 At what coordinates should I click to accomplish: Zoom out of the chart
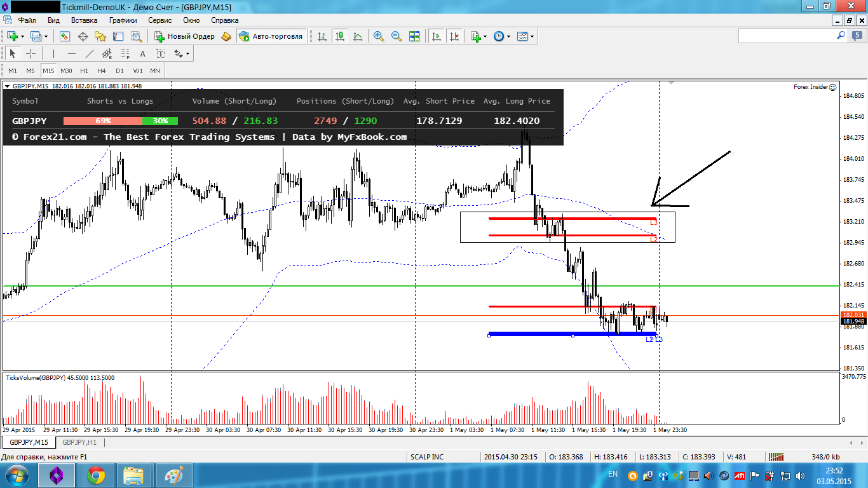tap(397, 36)
